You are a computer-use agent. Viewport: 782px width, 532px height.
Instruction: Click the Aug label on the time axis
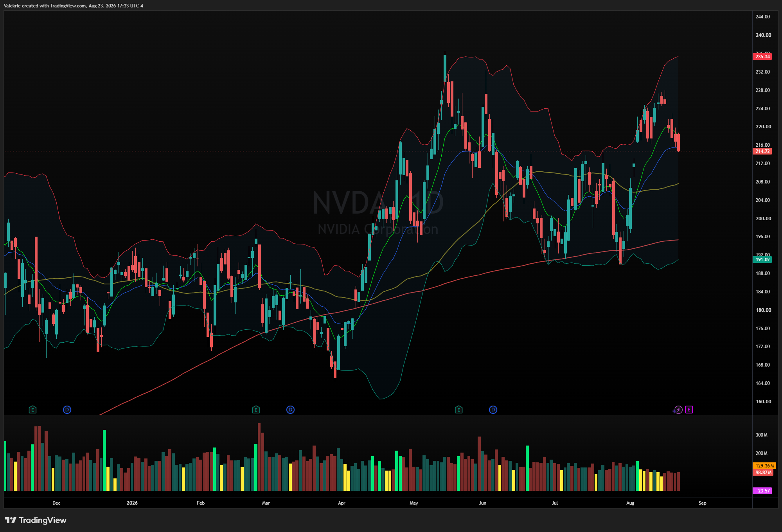630,503
